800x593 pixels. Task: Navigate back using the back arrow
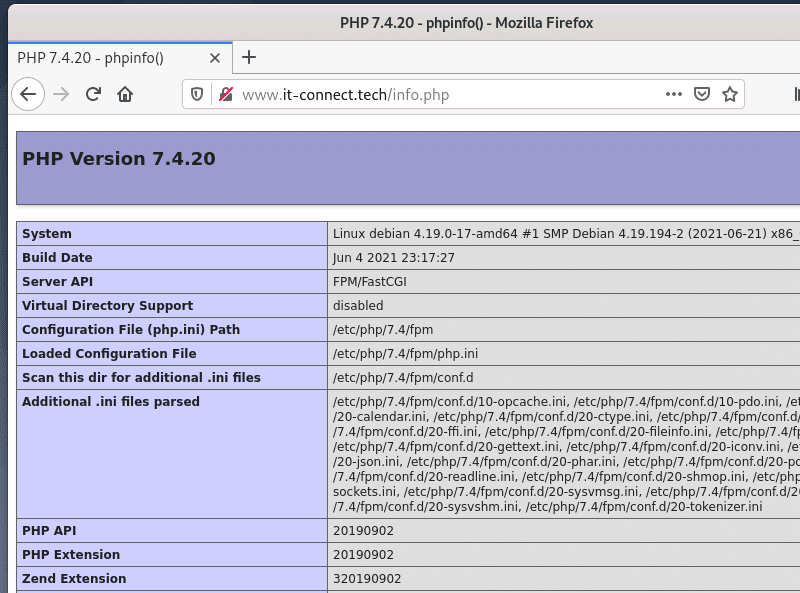pos(28,94)
